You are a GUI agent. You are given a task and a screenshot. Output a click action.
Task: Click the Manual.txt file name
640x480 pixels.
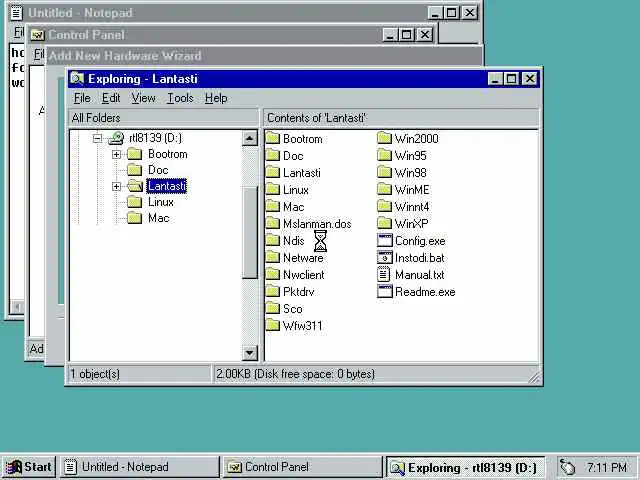pos(419,275)
